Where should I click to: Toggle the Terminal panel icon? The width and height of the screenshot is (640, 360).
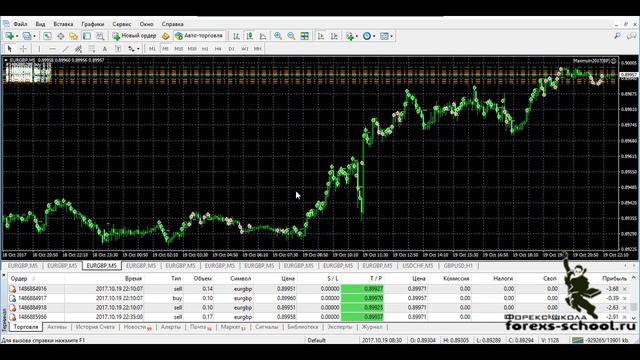point(87,36)
